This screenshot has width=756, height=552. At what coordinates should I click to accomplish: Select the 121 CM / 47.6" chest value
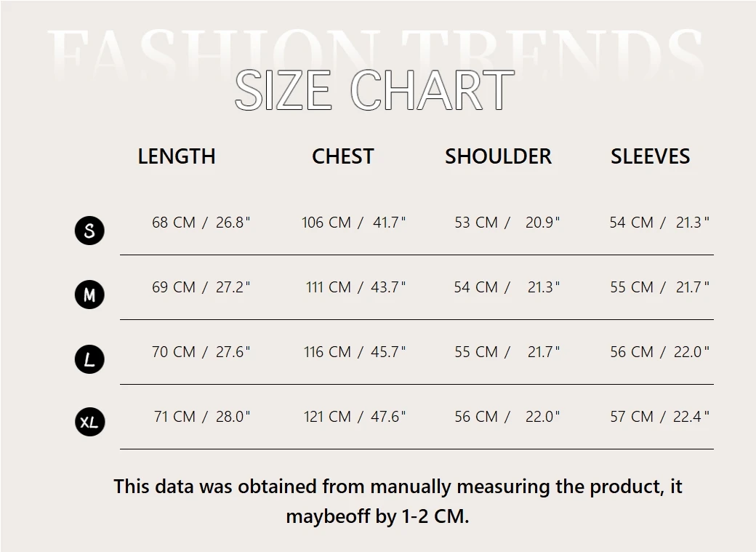[x=354, y=417]
